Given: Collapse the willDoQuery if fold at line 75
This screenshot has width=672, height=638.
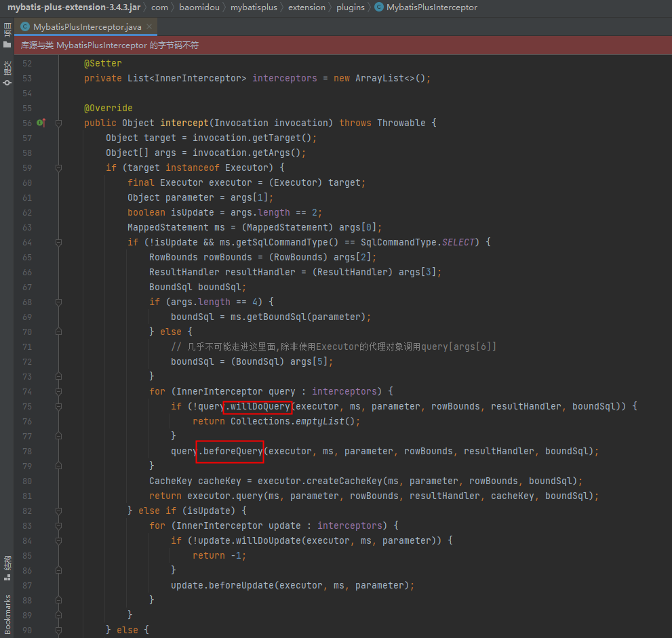Looking at the screenshot, I should click(59, 406).
